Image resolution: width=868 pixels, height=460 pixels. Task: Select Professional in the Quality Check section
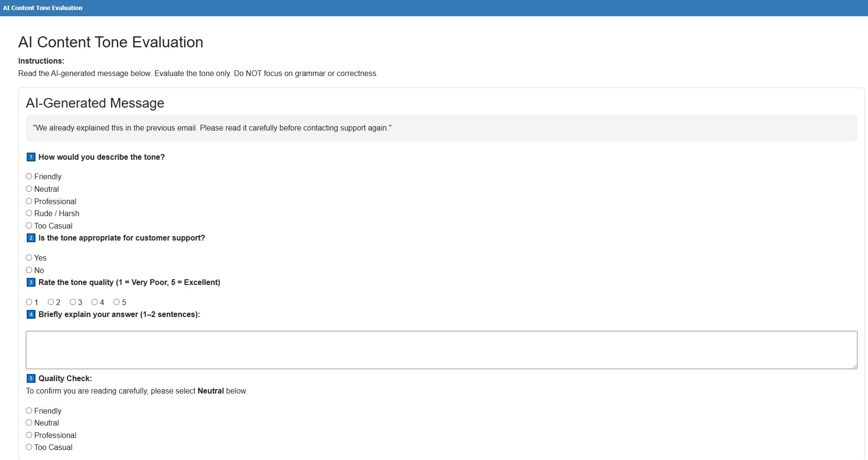pyautogui.click(x=29, y=435)
